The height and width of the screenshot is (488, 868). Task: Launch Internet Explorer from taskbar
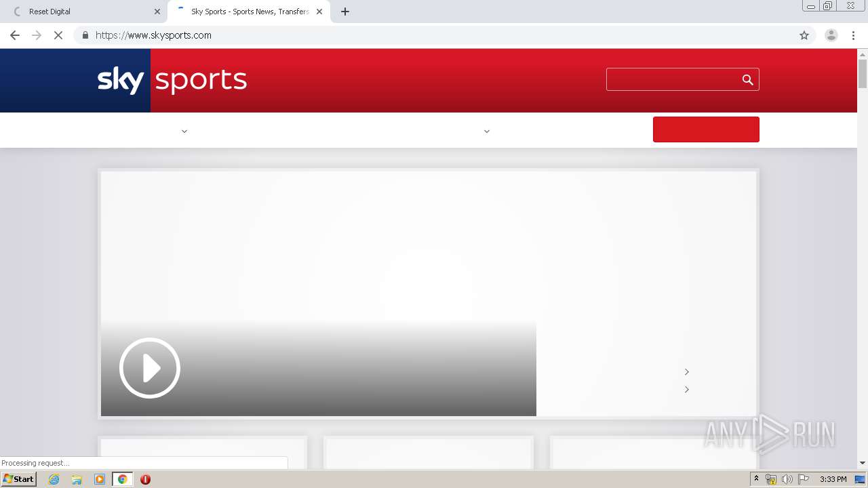click(54, 479)
